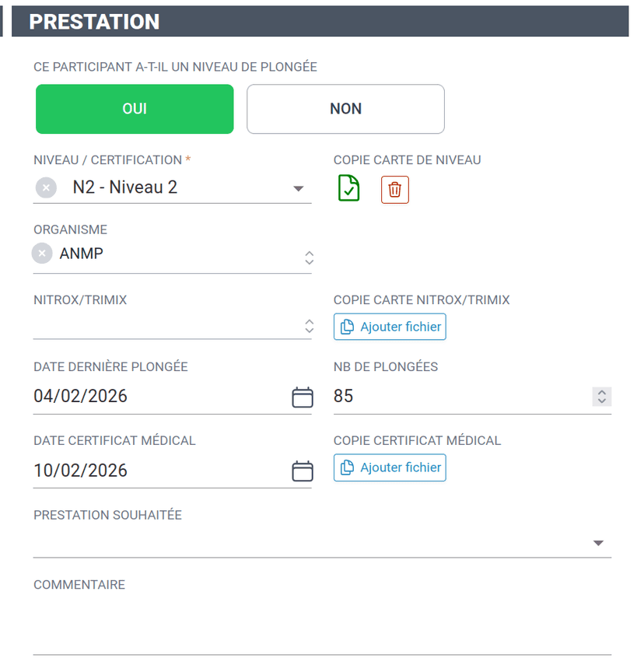Click the Nitrox/Trimix add file button

click(390, 327)
